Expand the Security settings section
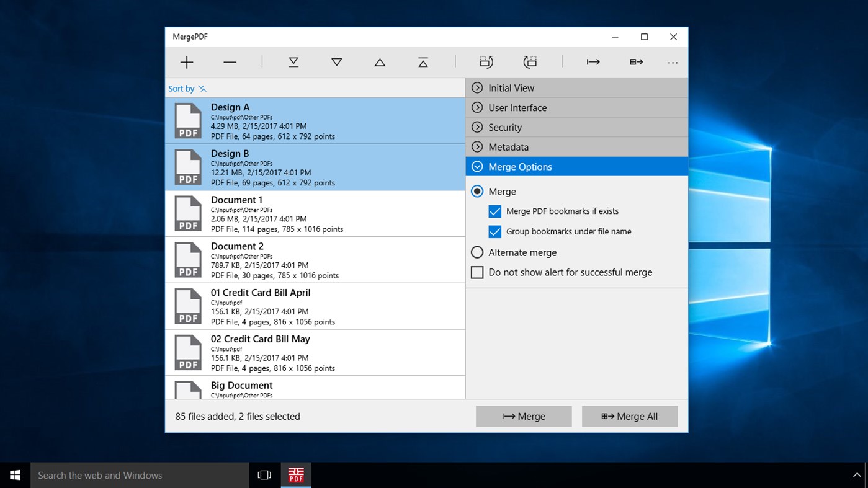The image size is (868, 488). (505, 126)
